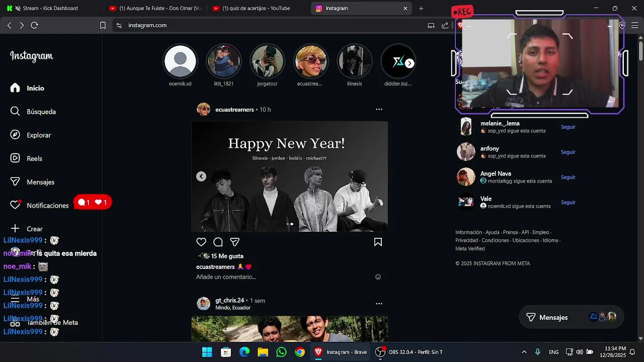Like the ecuastreamers post with heart
Image resolution: width=644 pixels, height=362 pixels.
[201, 242]
